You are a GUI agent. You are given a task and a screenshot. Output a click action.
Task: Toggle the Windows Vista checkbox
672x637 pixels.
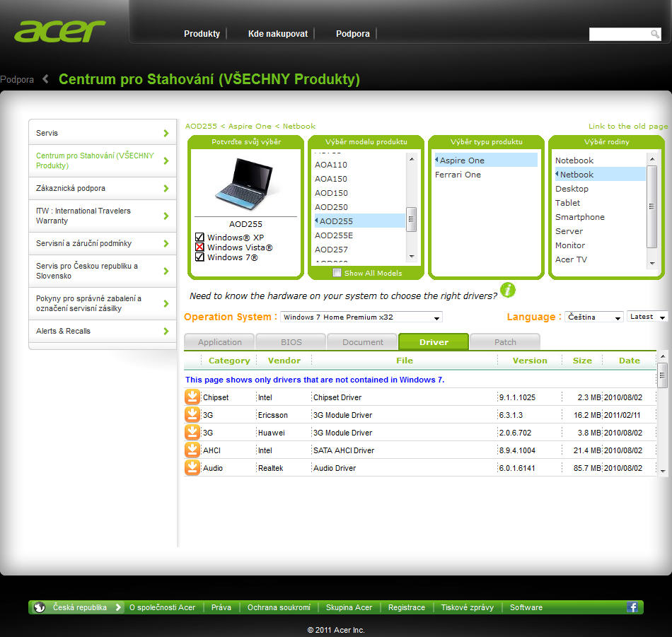(199, 247)
